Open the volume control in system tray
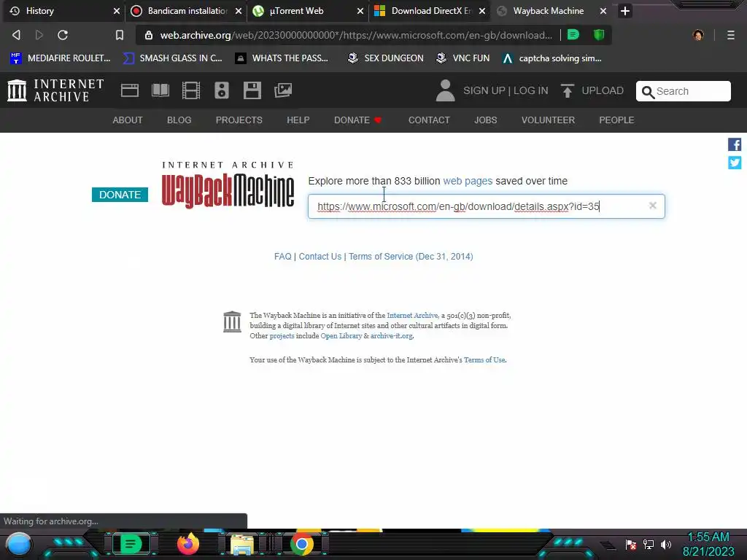The height and width of the screenshot is (560, 747). [x=666, y=544]
